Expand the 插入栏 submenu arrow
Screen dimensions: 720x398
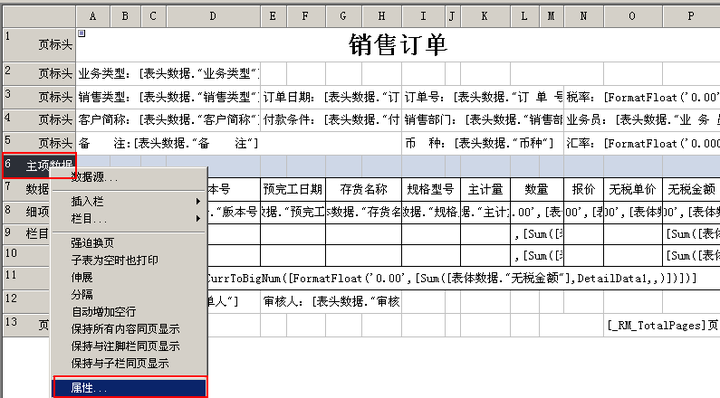(198, 201)
